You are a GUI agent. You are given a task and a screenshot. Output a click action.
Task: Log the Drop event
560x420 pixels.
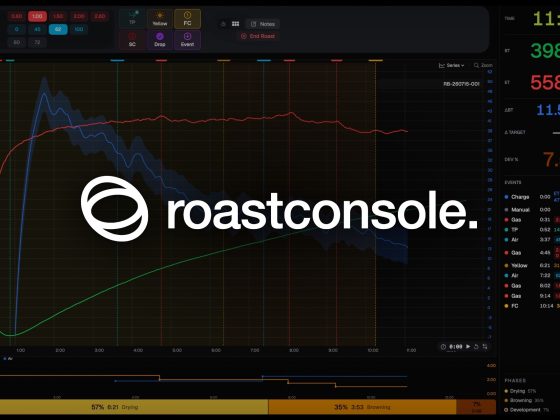[160, 40]
